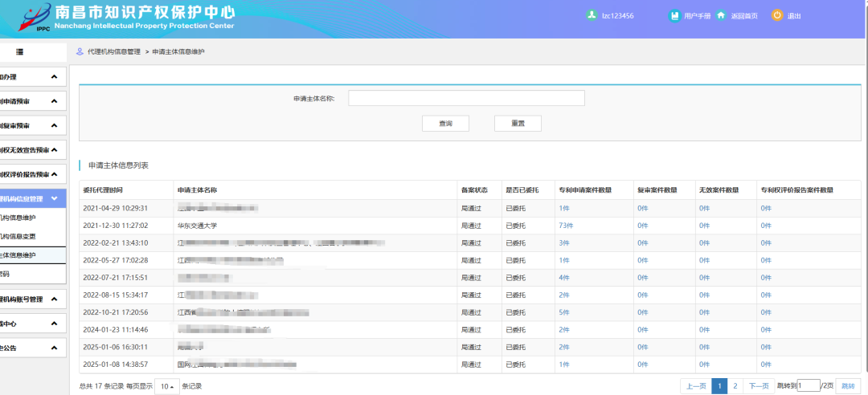Screen dimensions: 868x395
Task: Click 代理机构信息管理 in the breadcrumb
Action: coord(113,52)
